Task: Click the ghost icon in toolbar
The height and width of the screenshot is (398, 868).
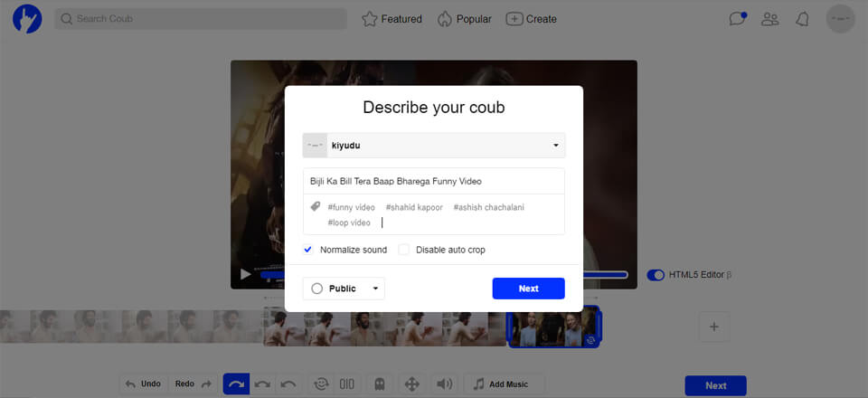Action: click(379, 384)
